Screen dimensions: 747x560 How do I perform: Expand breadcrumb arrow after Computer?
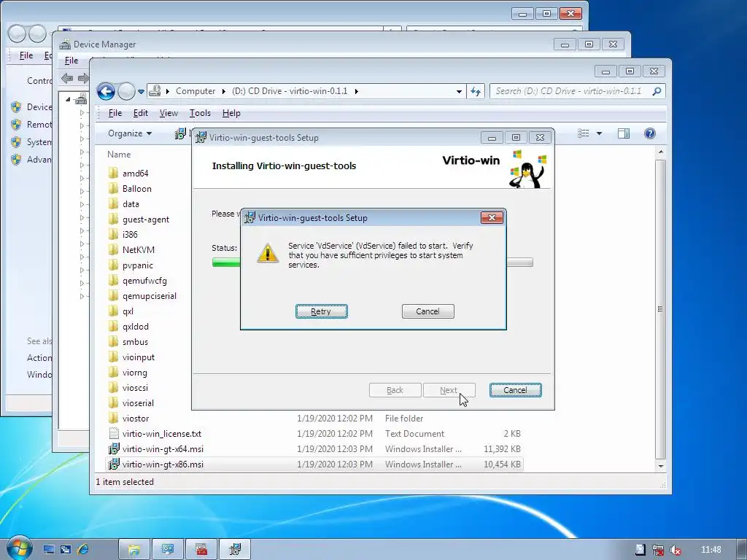tap(223, 91)
